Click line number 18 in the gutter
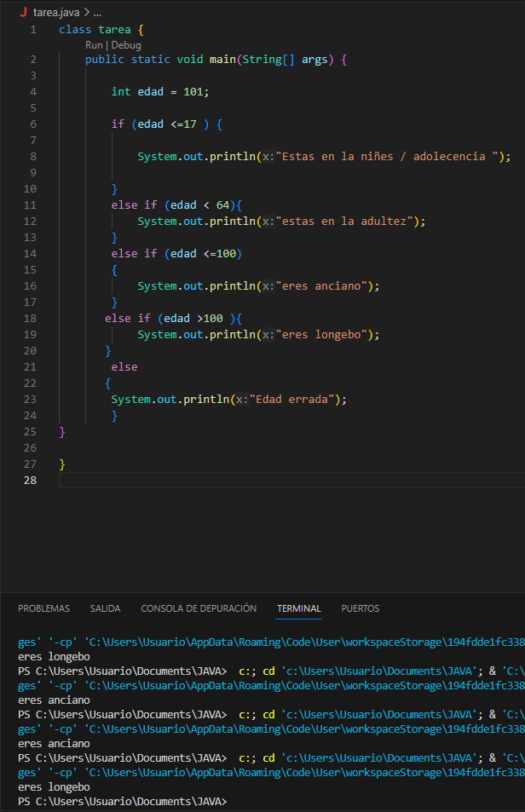 point(30,318)
